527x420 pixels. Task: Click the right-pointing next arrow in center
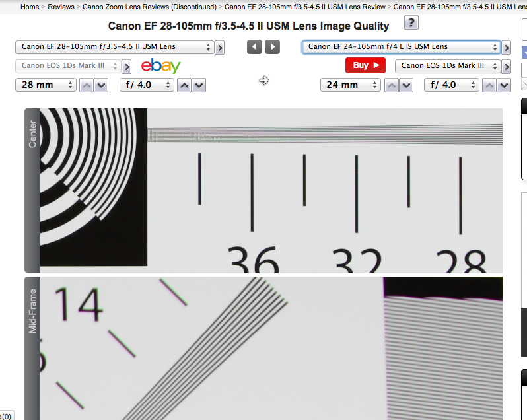coord(272,47)
